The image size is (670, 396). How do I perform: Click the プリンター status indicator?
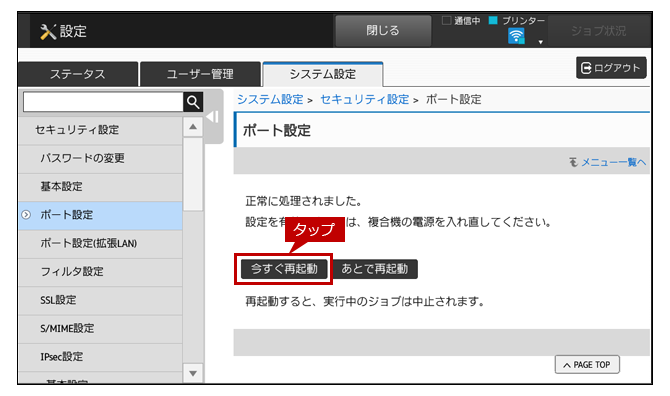coord(517,21)
